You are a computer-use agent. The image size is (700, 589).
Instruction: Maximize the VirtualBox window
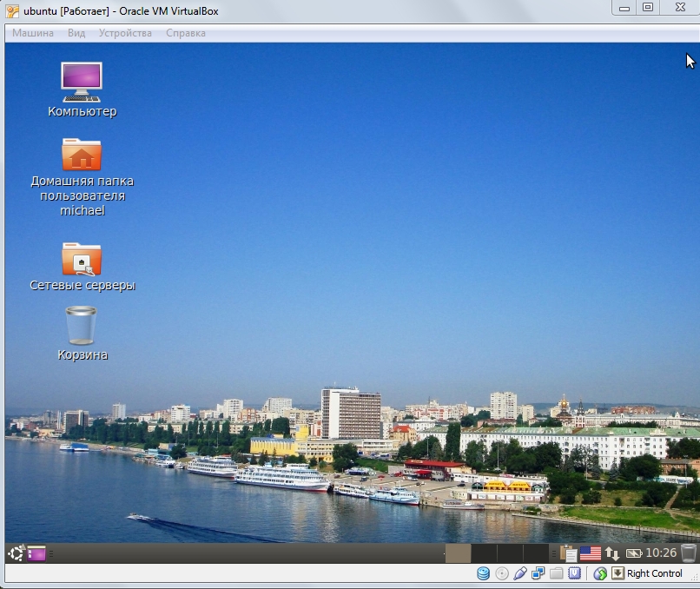point(648,8)
